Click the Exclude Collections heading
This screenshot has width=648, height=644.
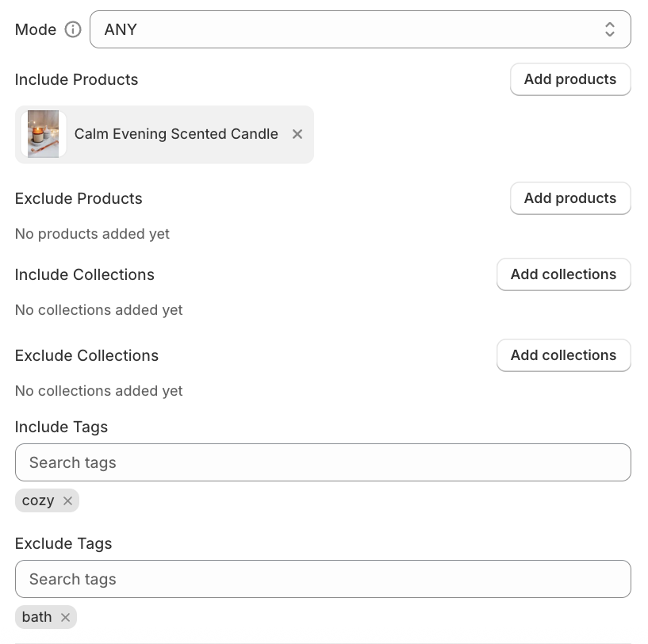coord(86,355)
